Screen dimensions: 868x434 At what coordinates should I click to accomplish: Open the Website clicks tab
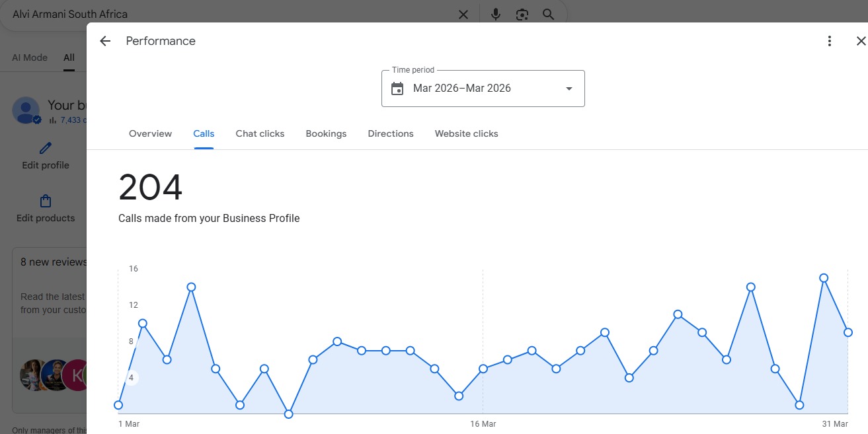pos(467,133)
